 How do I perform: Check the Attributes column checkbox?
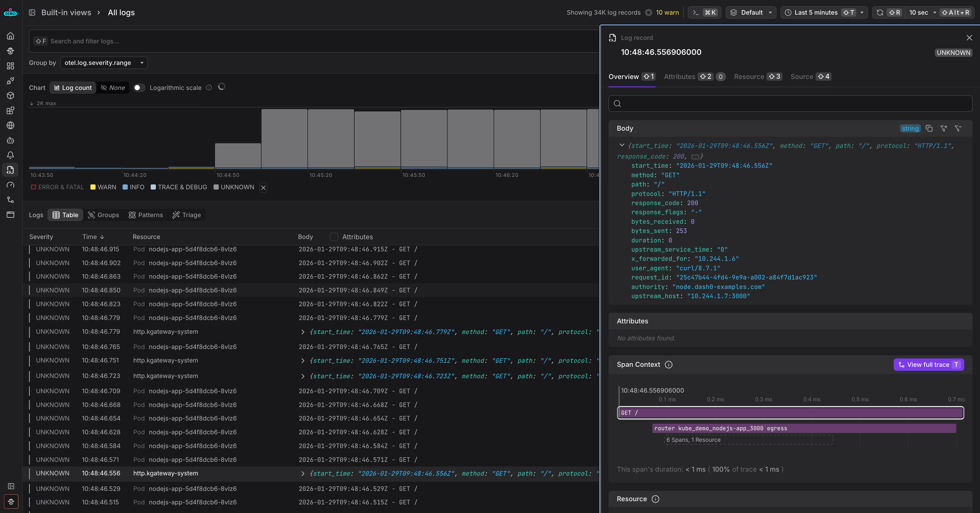pyautogui.click(x=334, y=237)
